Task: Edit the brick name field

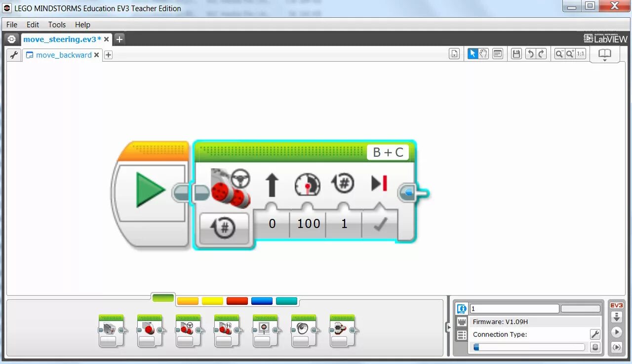Action: (514, 309)
